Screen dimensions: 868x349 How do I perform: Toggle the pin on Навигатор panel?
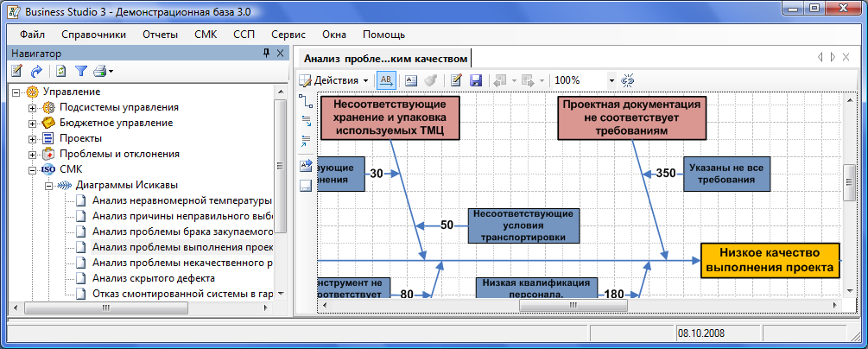(x=266, y=54)
